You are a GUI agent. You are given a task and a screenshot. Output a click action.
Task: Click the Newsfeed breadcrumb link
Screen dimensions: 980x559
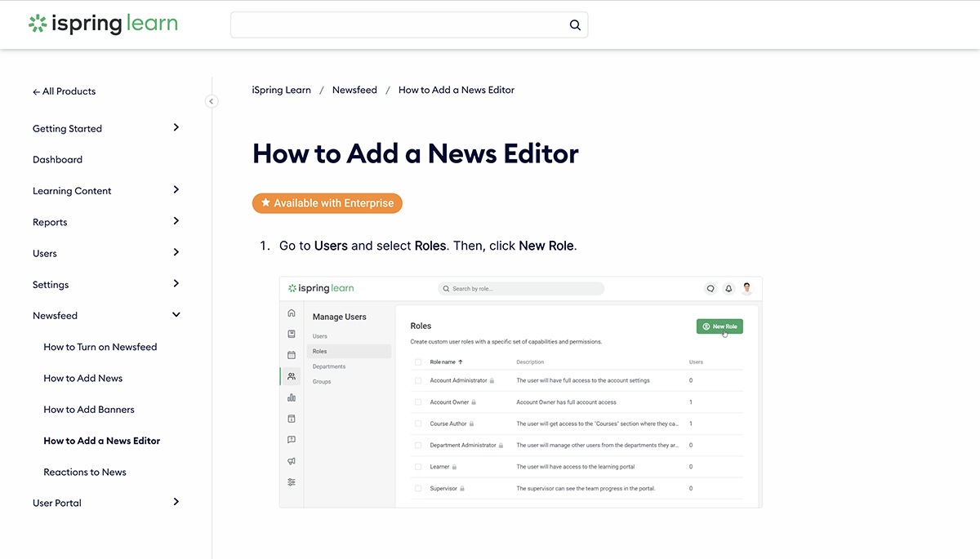354,90
